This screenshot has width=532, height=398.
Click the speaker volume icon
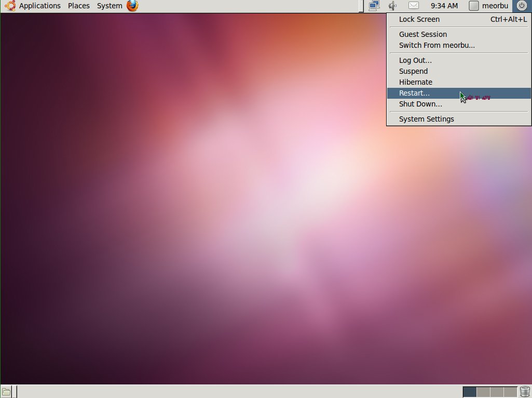[392, 6]
